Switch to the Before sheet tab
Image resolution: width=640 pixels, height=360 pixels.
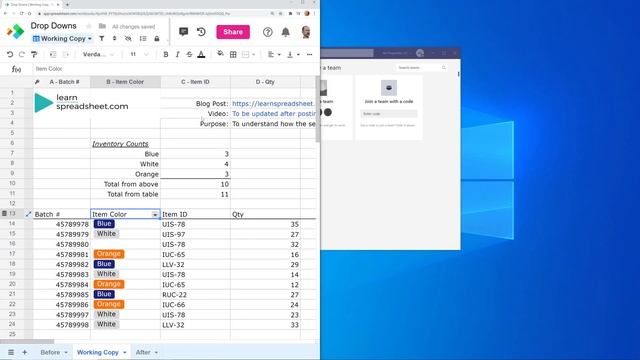[x=50, y=352]
